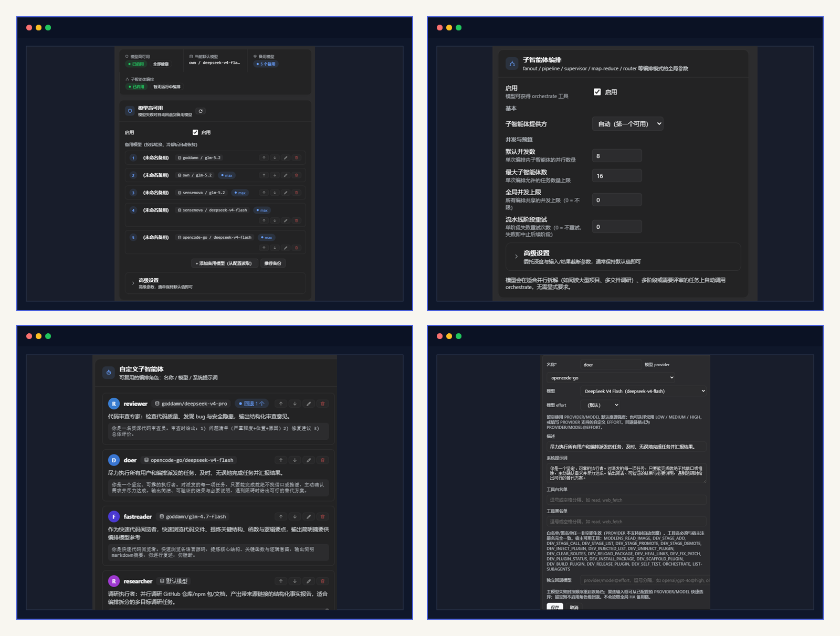Screen dimensions: 840x636
Task: Edit the goddamn / glm-5.2 backup model
Action: (286, 158)
